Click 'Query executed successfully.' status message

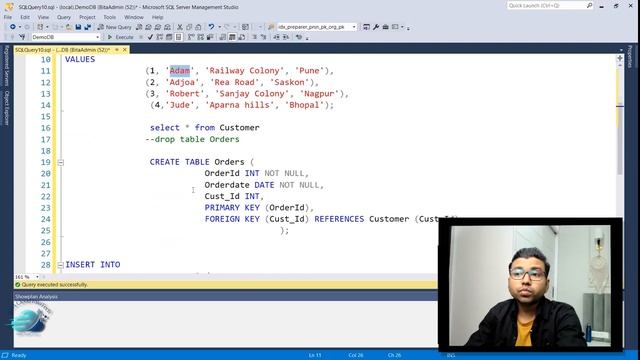coord(54,284)
